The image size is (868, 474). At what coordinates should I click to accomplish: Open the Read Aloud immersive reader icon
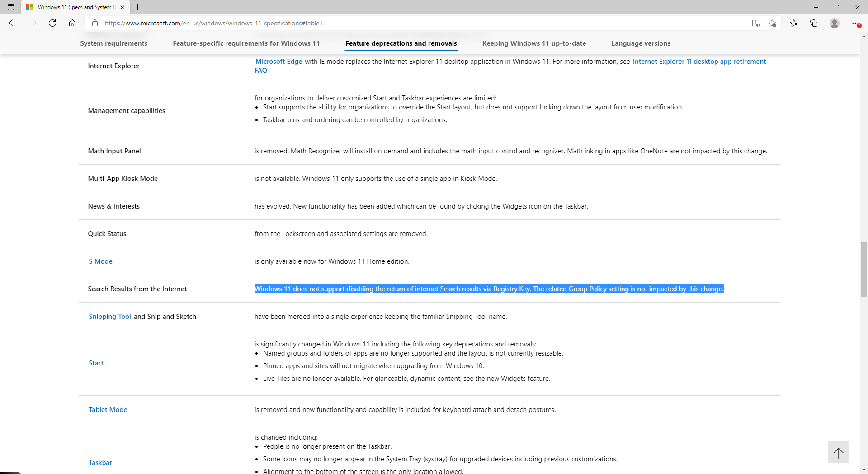coord(756,23)
